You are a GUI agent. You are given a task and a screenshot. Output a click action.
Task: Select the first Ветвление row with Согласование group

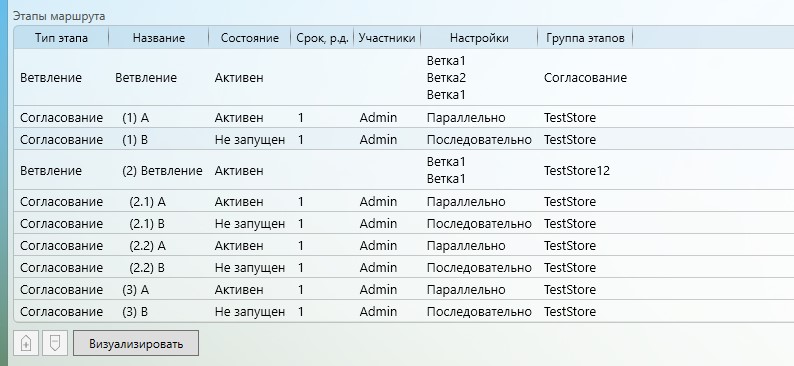(x=404, y=77)
